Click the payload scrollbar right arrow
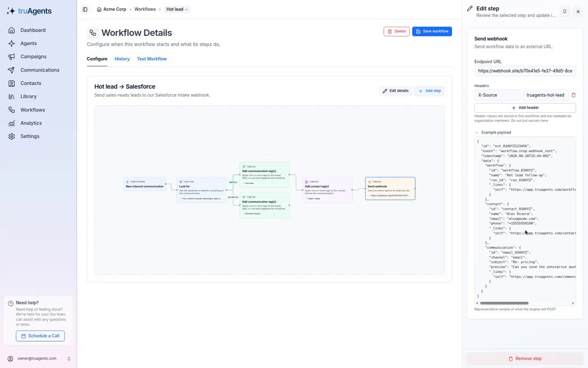588x368 pixels. pos(573,303)
